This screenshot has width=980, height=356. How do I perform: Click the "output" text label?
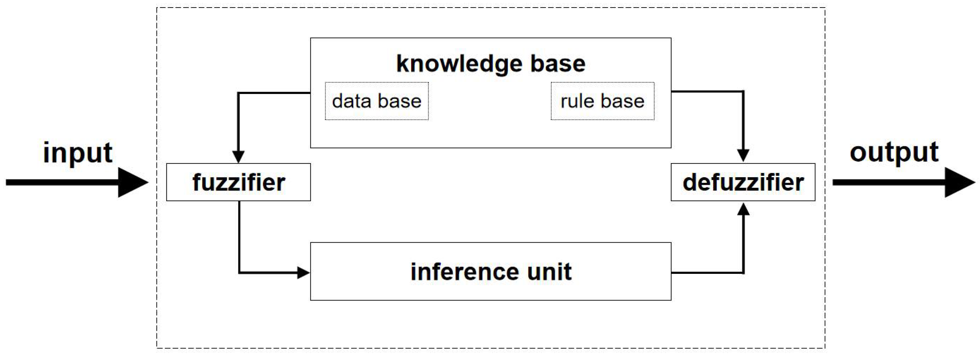coord(894,153)
